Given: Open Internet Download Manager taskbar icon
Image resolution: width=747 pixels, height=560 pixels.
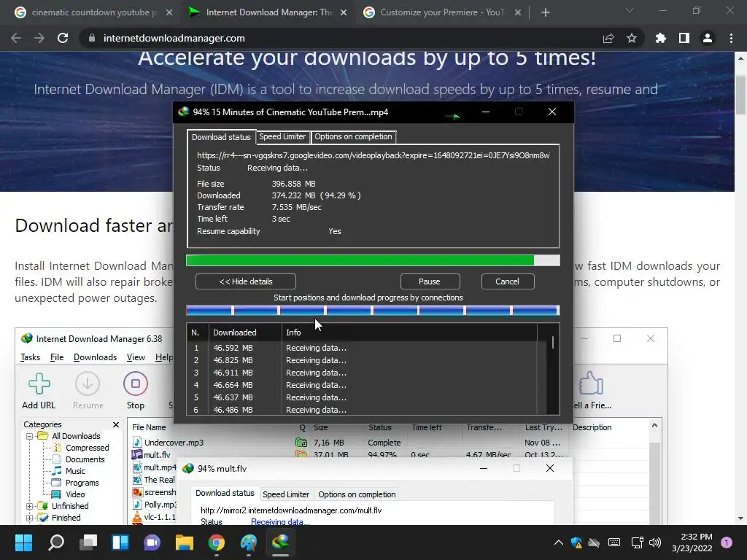Looking at the screenshot, I should point(280,542).
